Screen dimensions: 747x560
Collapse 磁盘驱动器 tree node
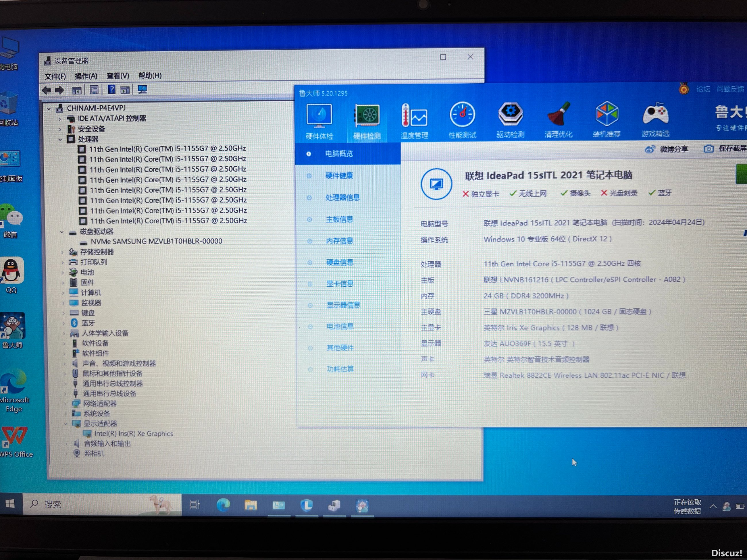(x=62, y=232)
